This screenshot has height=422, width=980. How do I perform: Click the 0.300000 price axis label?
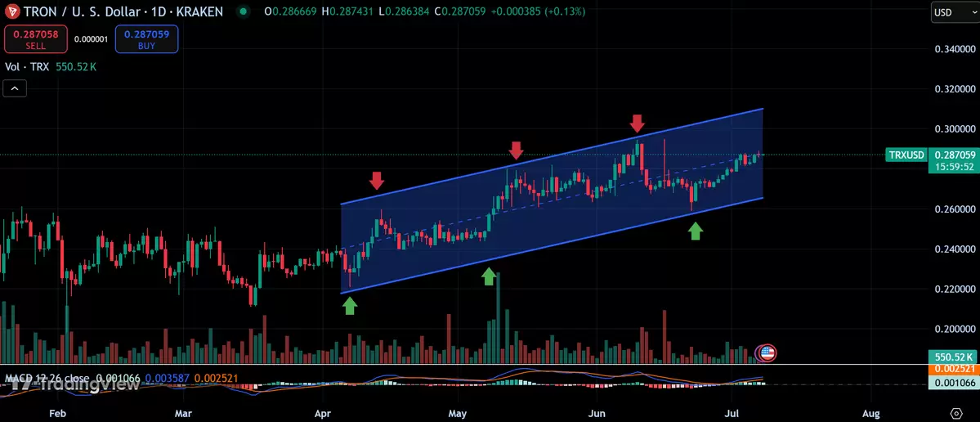point(955,129)
